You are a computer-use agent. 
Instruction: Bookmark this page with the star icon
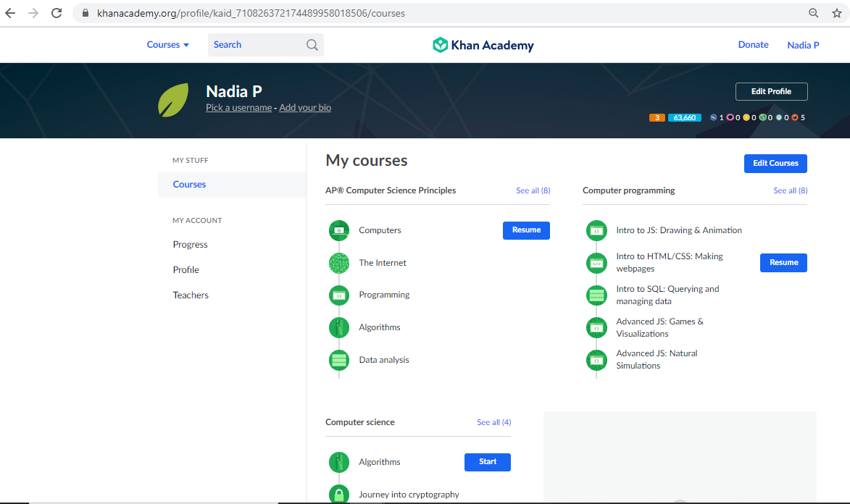point(837,13)
